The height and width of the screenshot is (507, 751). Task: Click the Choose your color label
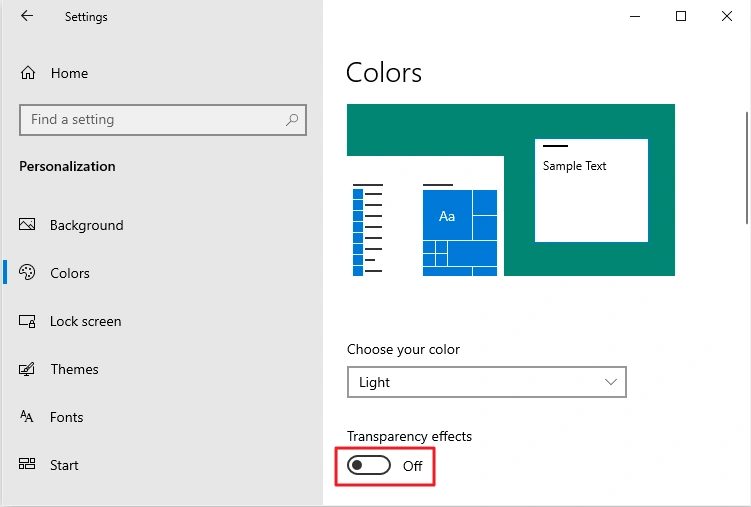[403, 349]
